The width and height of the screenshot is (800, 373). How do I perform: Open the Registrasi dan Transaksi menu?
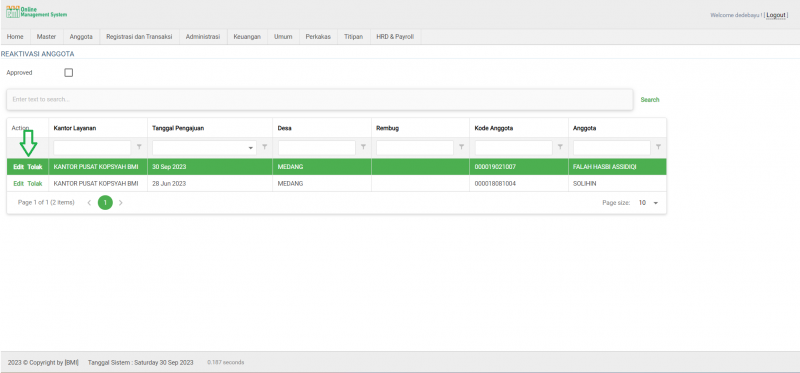pos(139,37)
